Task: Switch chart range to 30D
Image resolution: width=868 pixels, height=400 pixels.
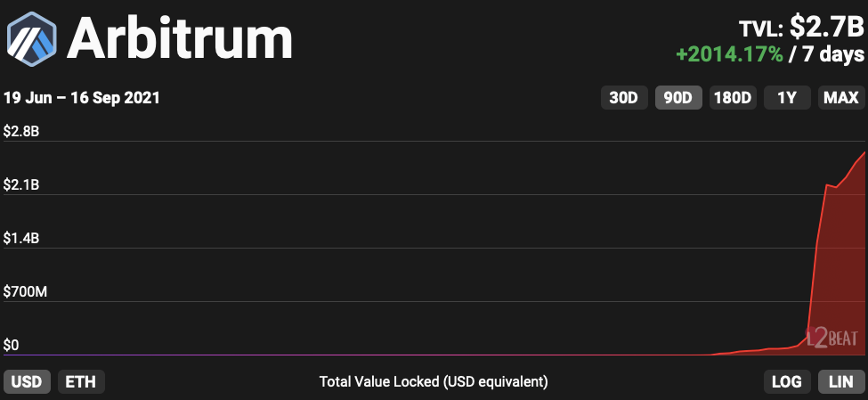Action: coord(623,98)
